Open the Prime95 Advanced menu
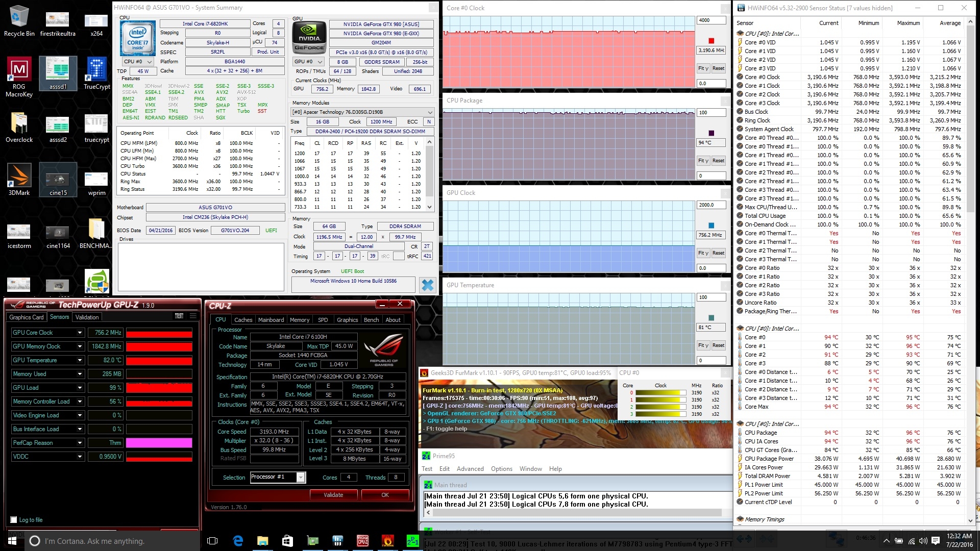This screenshot has height=551, width=980. coord(470,469)
